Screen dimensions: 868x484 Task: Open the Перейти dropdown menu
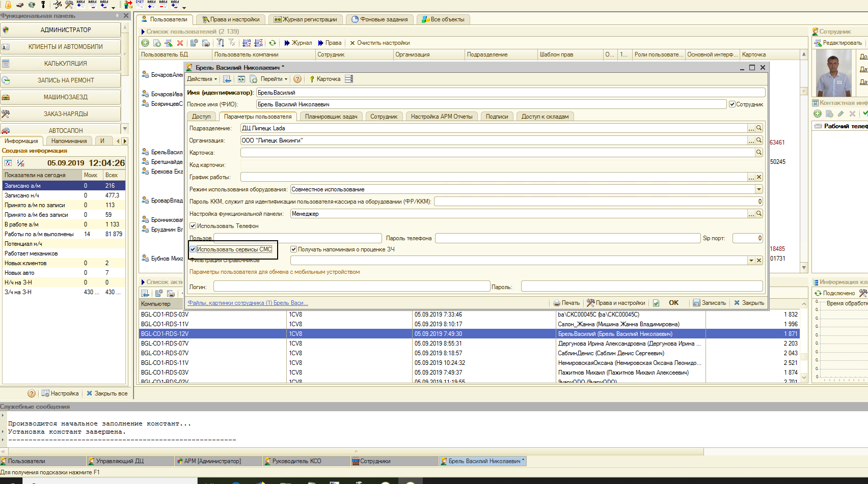[274, 79]
